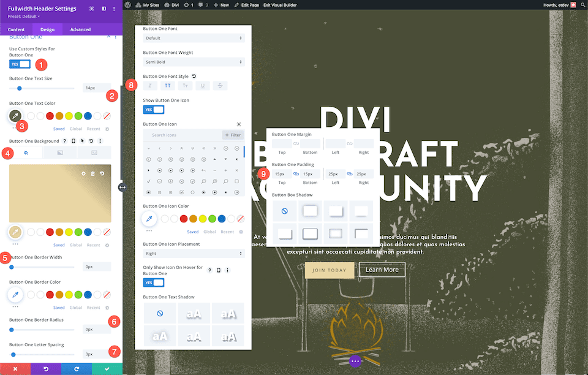This screenshot has height=375, width=588.
Task: Open help for Button One Background
Action: point(64,141)
